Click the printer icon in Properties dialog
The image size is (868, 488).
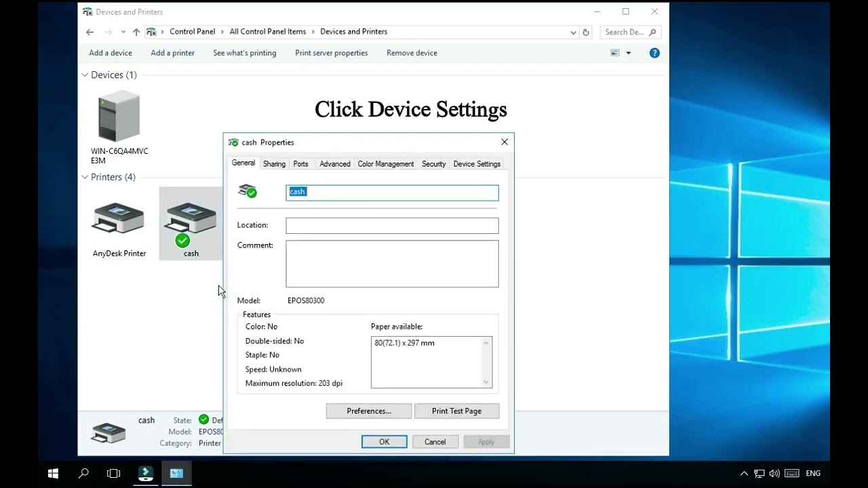(248, 192)
